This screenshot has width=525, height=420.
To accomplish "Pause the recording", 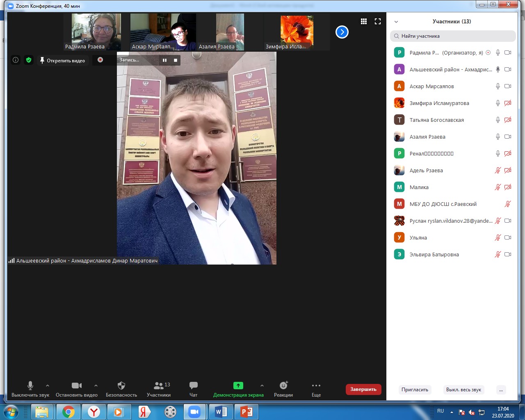I will click(x=164, y=60).
